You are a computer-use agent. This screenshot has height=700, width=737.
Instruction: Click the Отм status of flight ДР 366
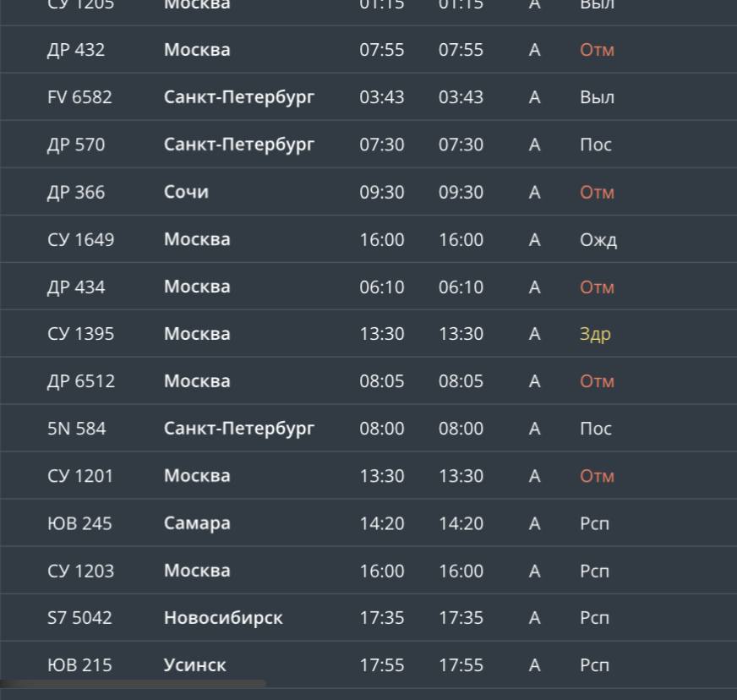coord(597,193)
